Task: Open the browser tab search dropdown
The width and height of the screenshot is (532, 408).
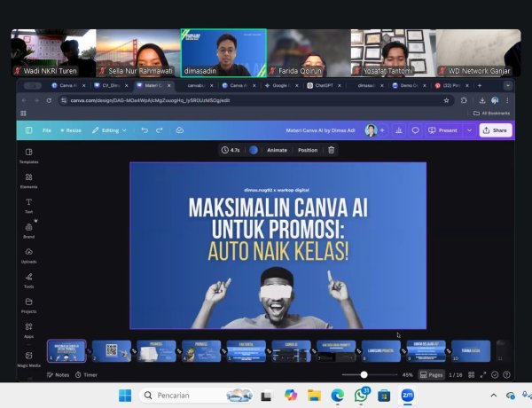Action: [x=508, y=85]
